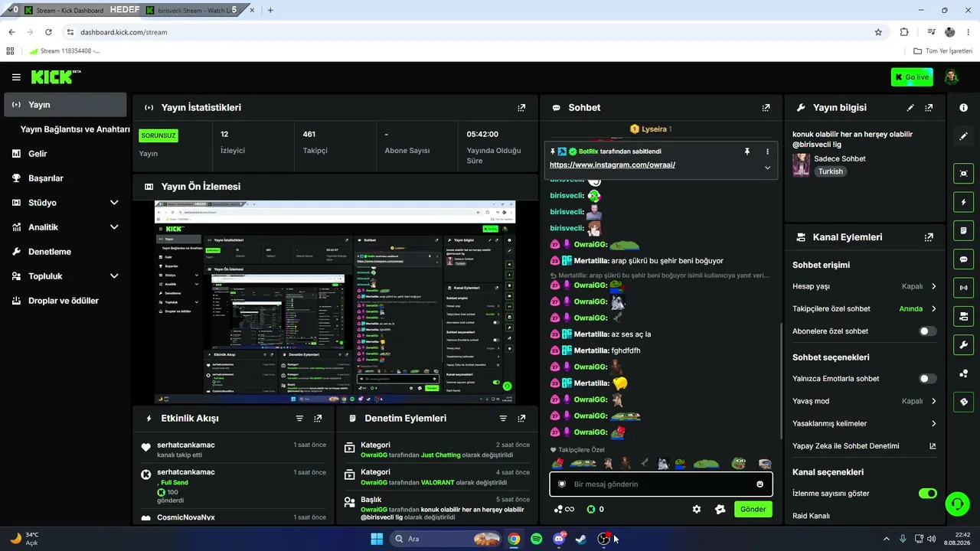Show hidden system tray icons
Viewport: 980px width, 551px height.
(887, 539)
